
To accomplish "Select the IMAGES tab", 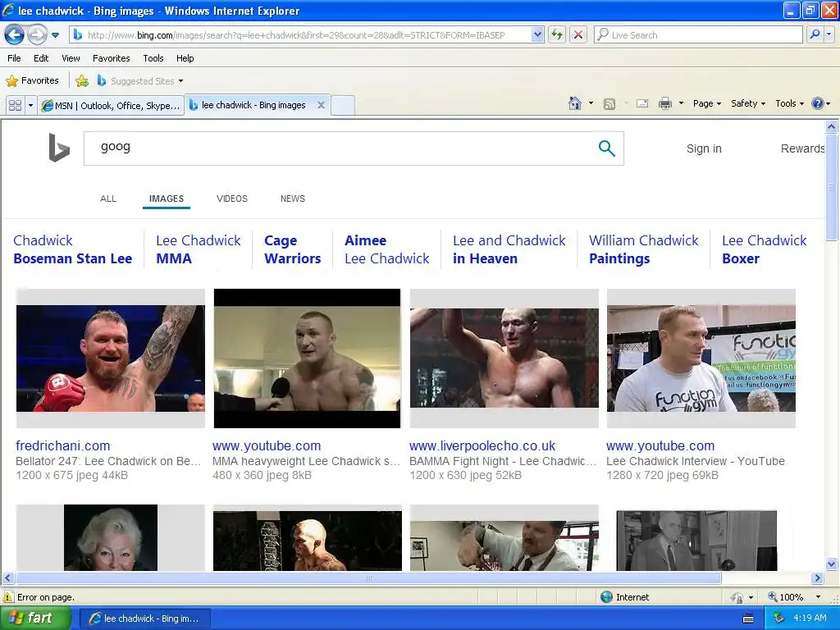I will tap(166, 199).
